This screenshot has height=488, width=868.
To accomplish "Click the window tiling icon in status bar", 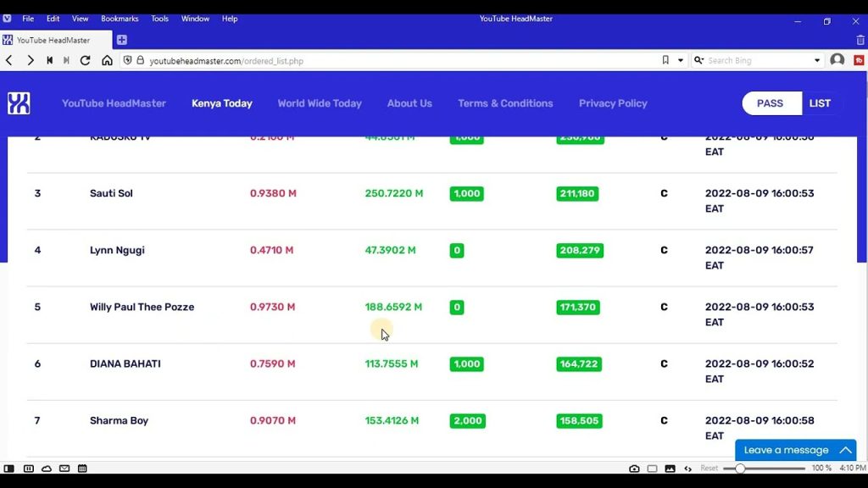I will click(652, 469).
